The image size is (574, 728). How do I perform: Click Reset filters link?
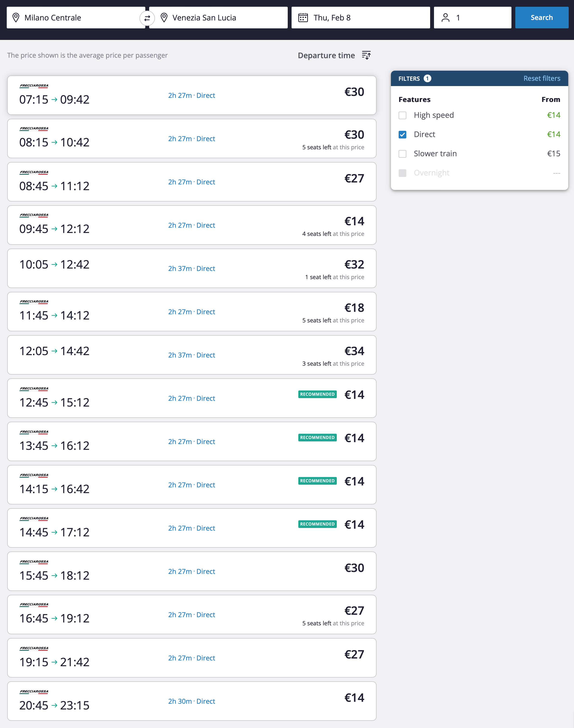click(541, 78)
